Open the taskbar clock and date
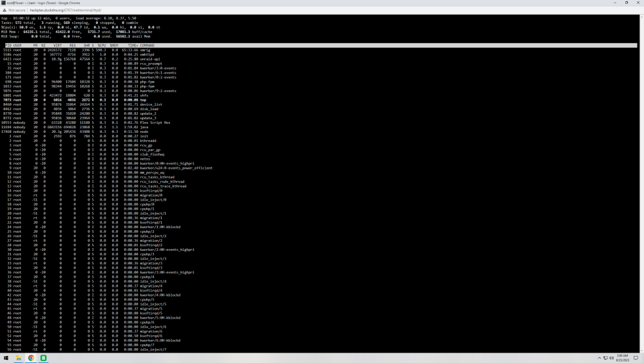 [623, 358]
